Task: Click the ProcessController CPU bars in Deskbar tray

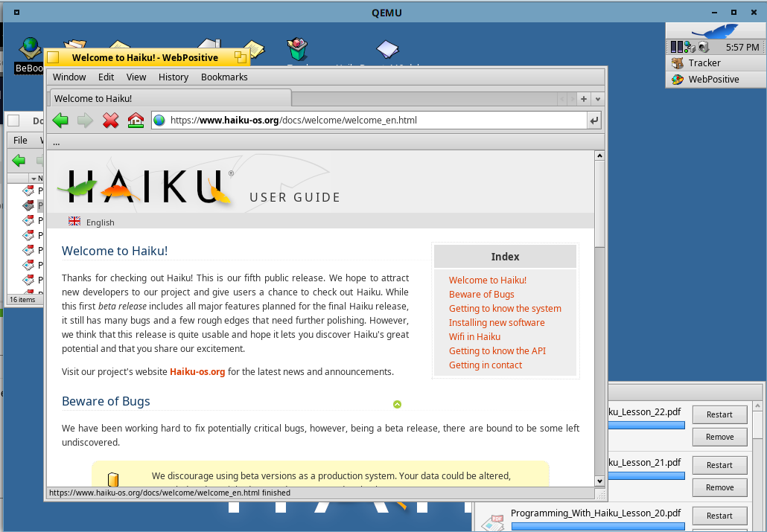Action: (x=676, y=47)
